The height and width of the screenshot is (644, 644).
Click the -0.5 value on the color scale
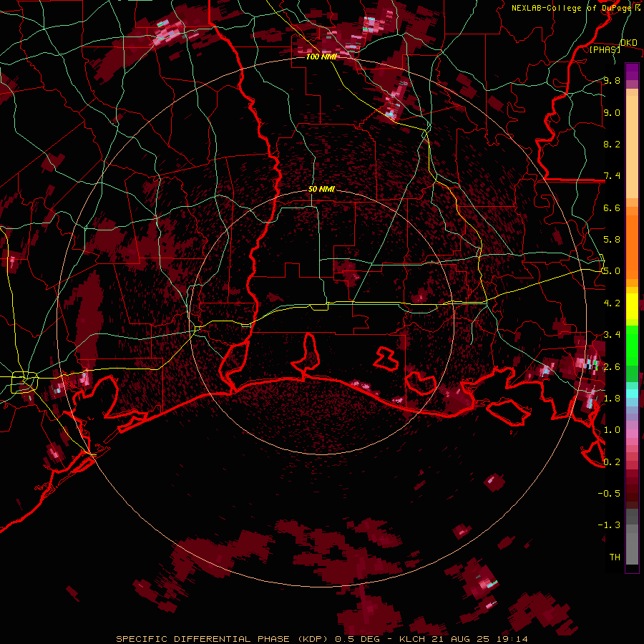(x=609, y=494)
